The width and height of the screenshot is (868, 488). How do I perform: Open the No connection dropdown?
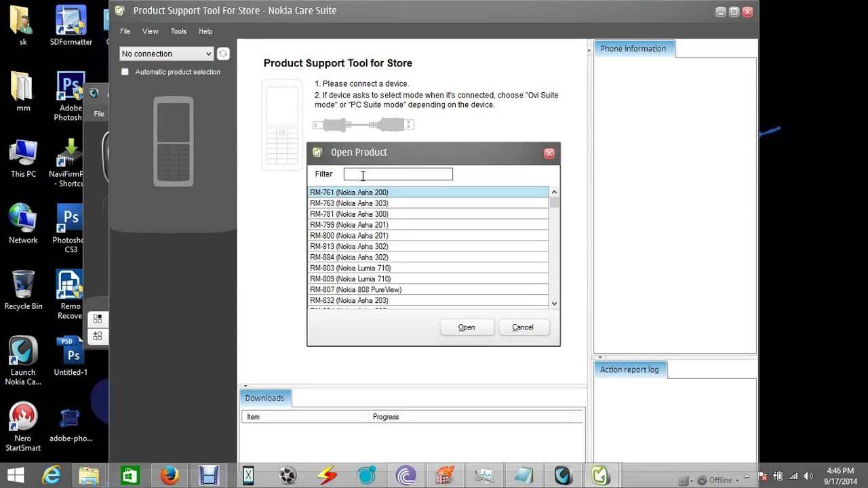167,54
